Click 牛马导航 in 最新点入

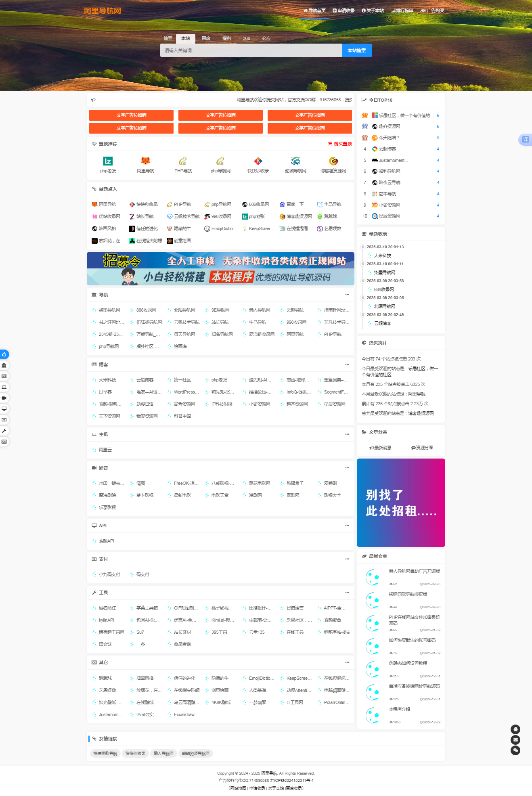click(329, 205)
